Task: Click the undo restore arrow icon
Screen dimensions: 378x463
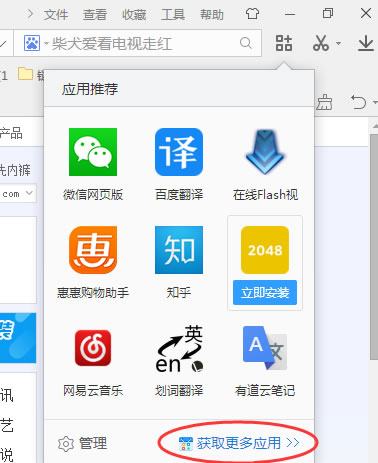Action: (358, 102)
